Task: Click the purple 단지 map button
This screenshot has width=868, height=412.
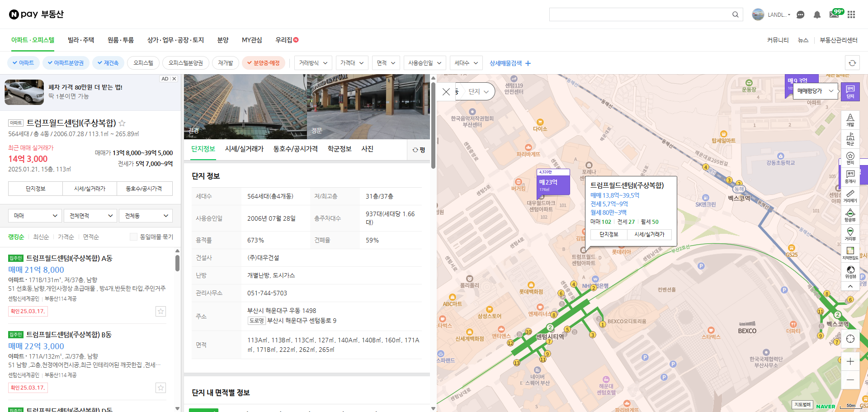Action: pyautogui.click(x=850, y=91)
